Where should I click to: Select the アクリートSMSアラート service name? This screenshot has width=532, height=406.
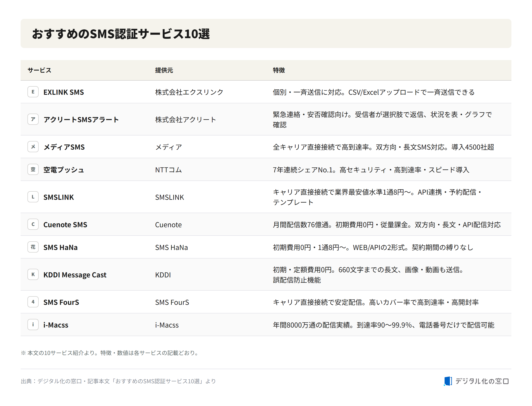click(x=81, y=119)
